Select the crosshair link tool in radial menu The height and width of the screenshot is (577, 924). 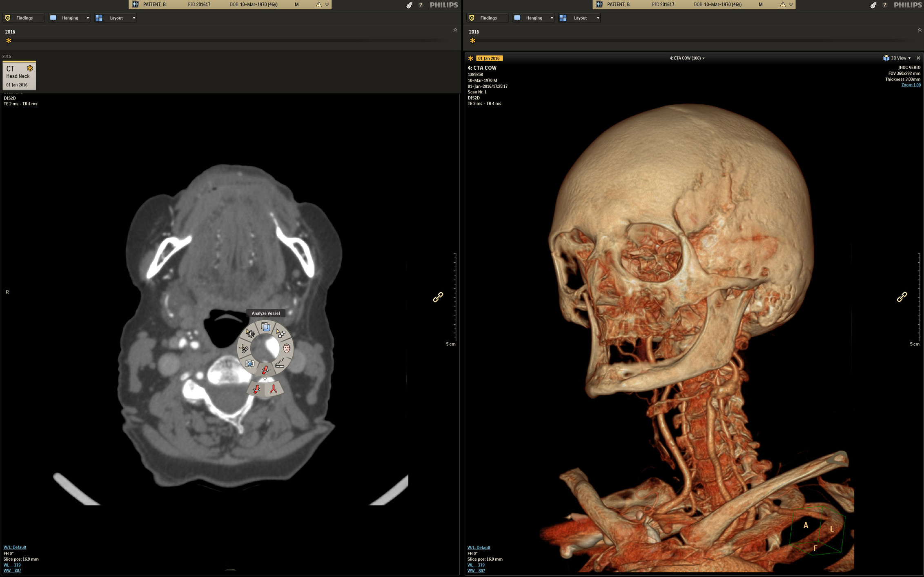244,348
